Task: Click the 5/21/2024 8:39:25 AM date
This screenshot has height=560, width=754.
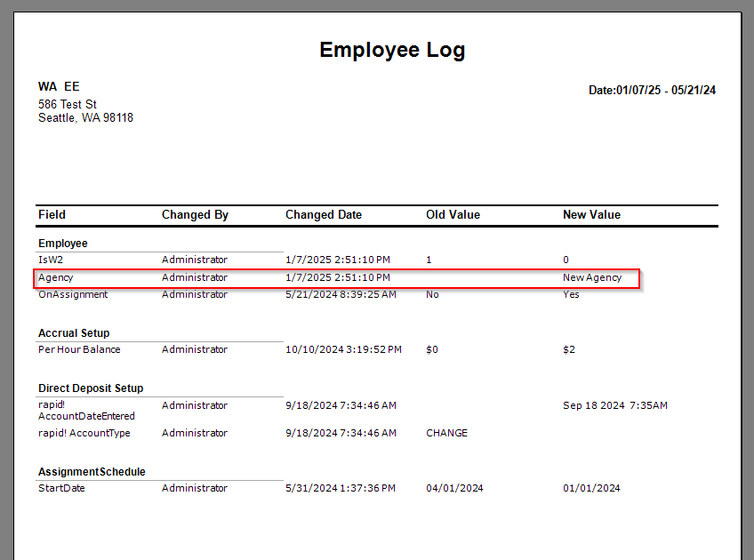Action: tap(341, 294)
